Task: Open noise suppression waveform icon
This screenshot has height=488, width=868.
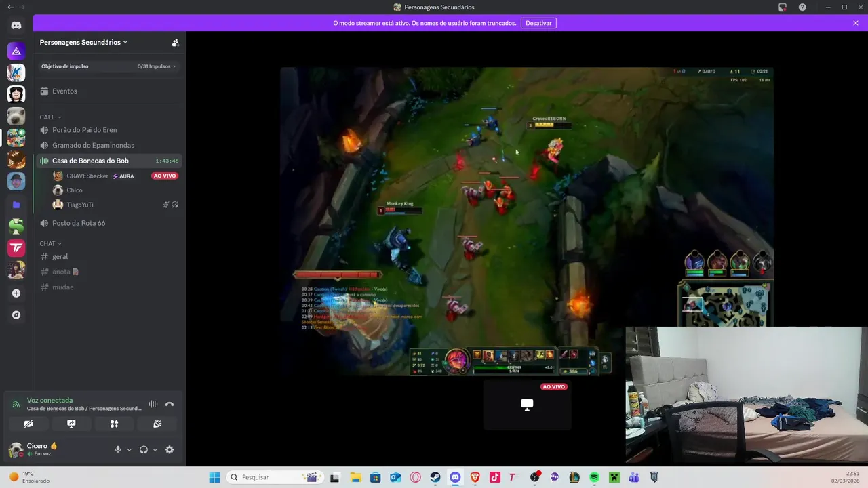Action: [153, 404]
